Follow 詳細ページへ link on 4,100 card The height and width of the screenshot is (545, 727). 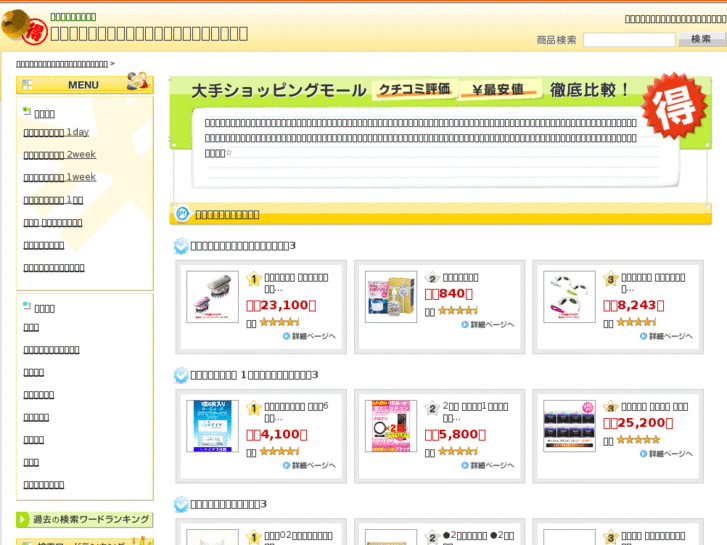[309, 465]
